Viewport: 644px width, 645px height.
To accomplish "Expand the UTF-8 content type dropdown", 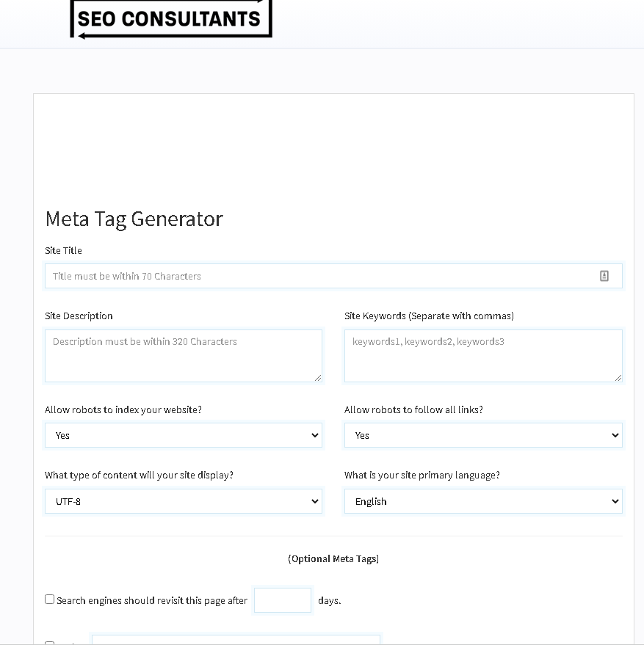I will click(x=183, y=501).
